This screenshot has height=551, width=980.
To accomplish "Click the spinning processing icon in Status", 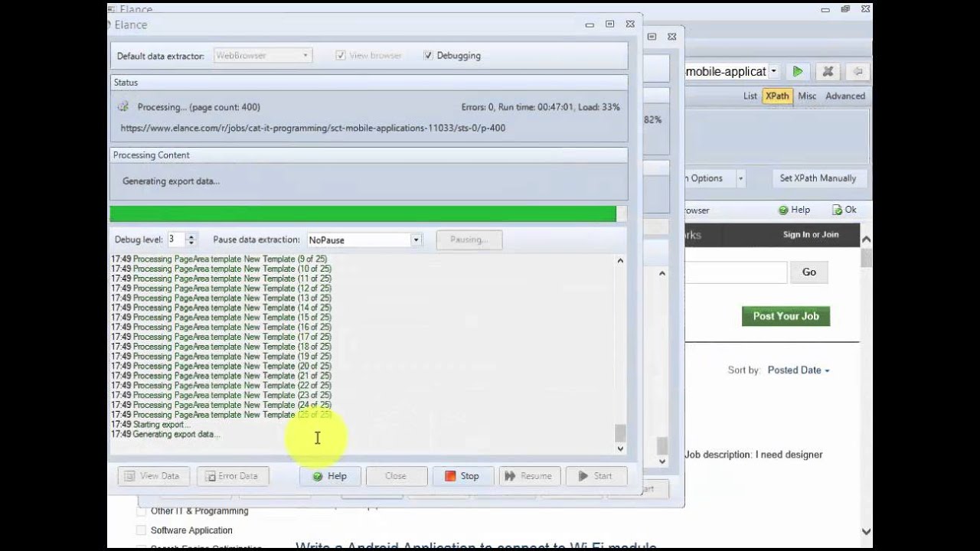I will click(123, 107).
